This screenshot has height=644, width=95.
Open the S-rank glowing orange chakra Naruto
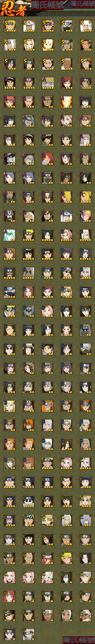47,45
